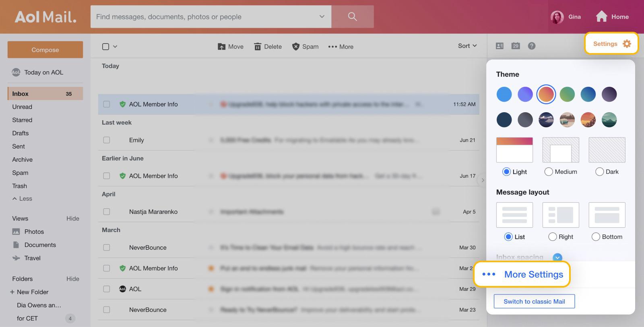Delete messages with trash icon
The width and height of the screenshot is (644, 327).
pyautogui.click(x=258, y=47)
